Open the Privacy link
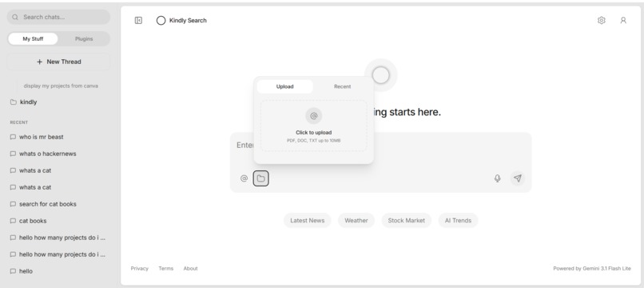 (139, 268)
